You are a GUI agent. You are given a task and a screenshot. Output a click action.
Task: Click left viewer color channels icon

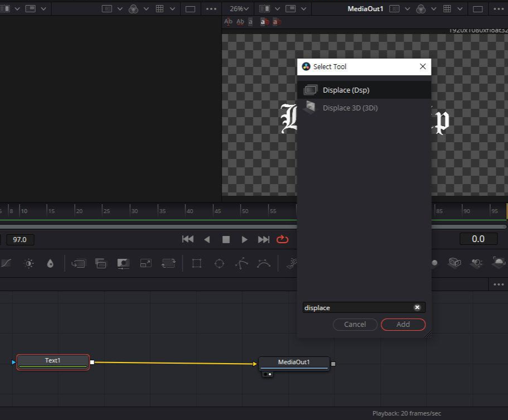[x=133, y=9]
